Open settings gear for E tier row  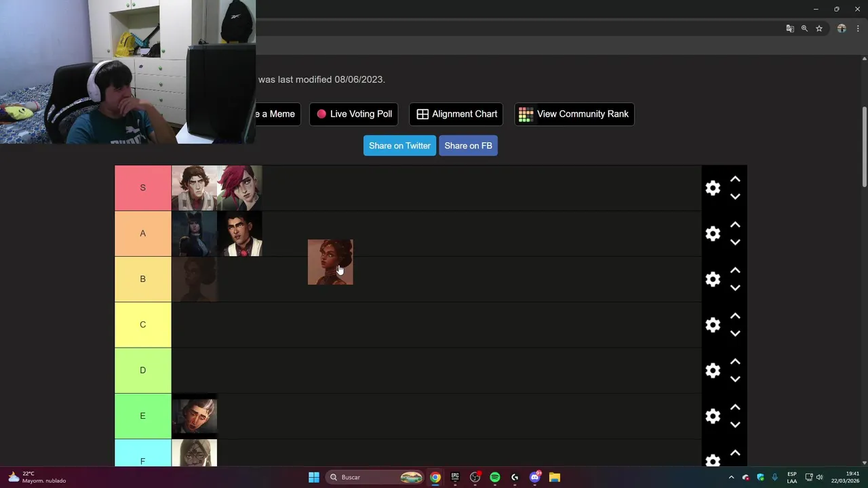pos(713,416)
